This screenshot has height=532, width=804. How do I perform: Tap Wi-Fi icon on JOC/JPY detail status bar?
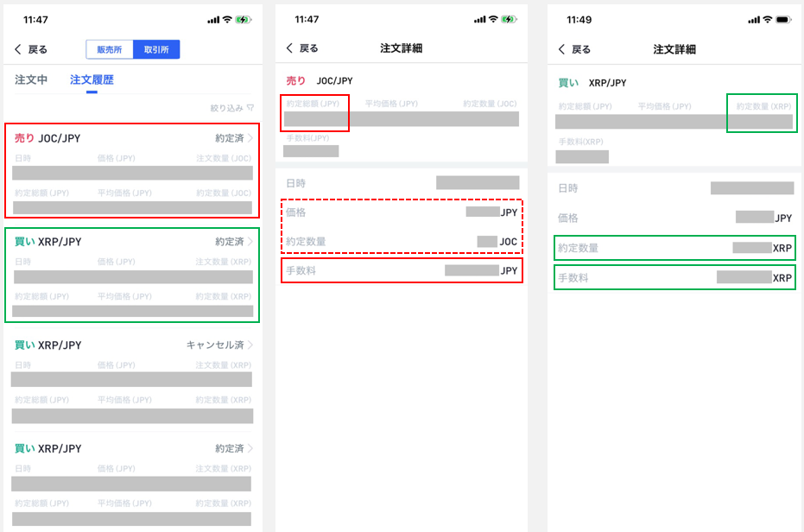(x=493, y=19)
